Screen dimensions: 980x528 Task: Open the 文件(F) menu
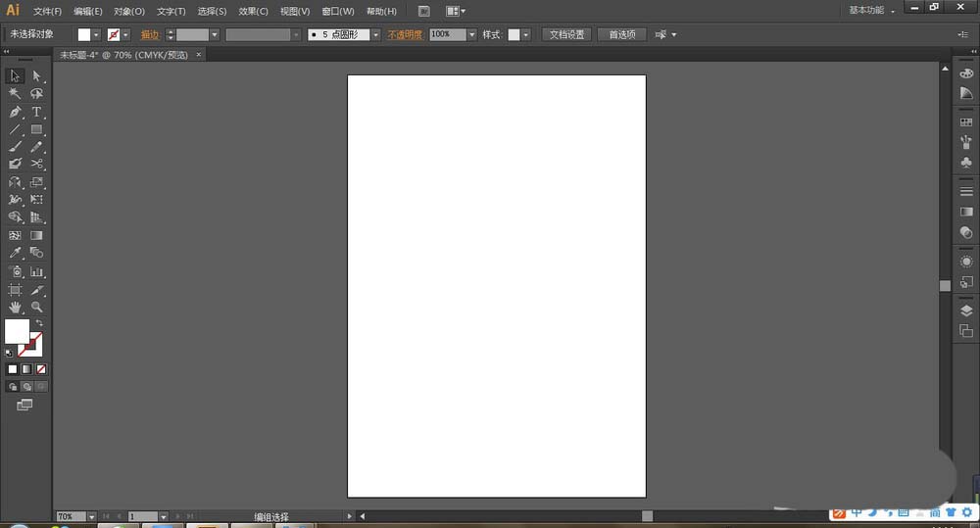47,12
